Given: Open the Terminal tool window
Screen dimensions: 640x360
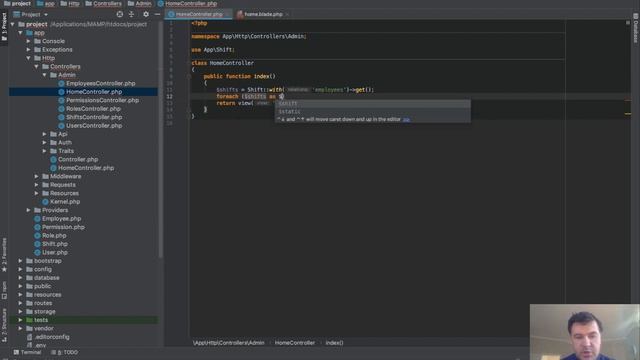Looking at the screenshot, I should [x=27, y=352].
